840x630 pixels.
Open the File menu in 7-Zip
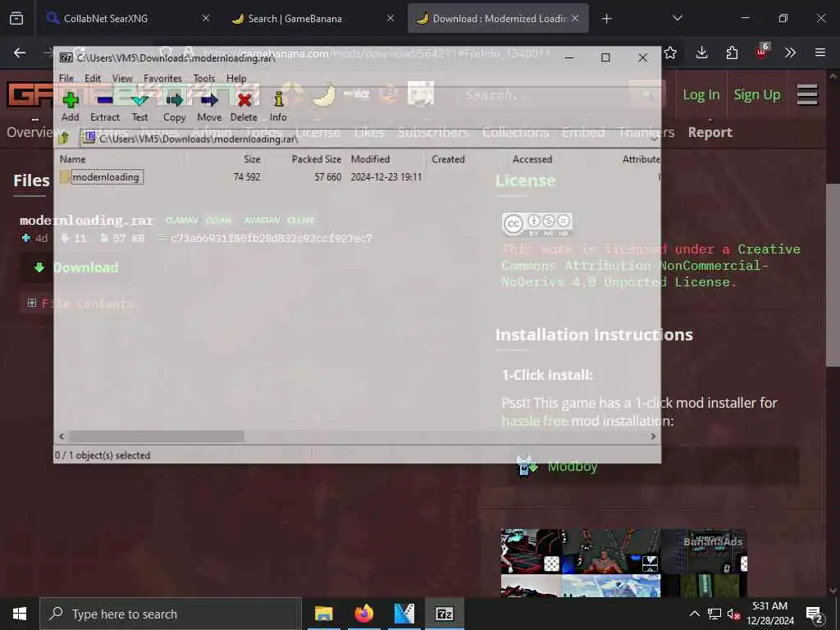(x=66, y=78)
